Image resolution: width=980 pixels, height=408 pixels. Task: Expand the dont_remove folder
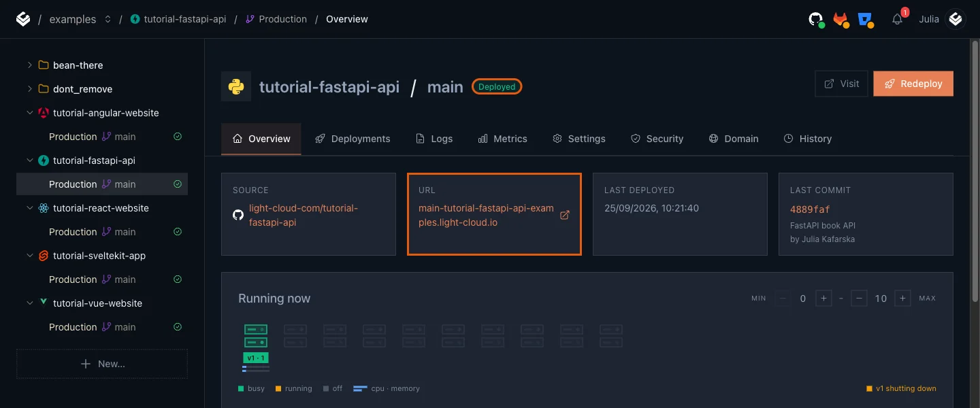pyautogui.click(x=29, y=89)
